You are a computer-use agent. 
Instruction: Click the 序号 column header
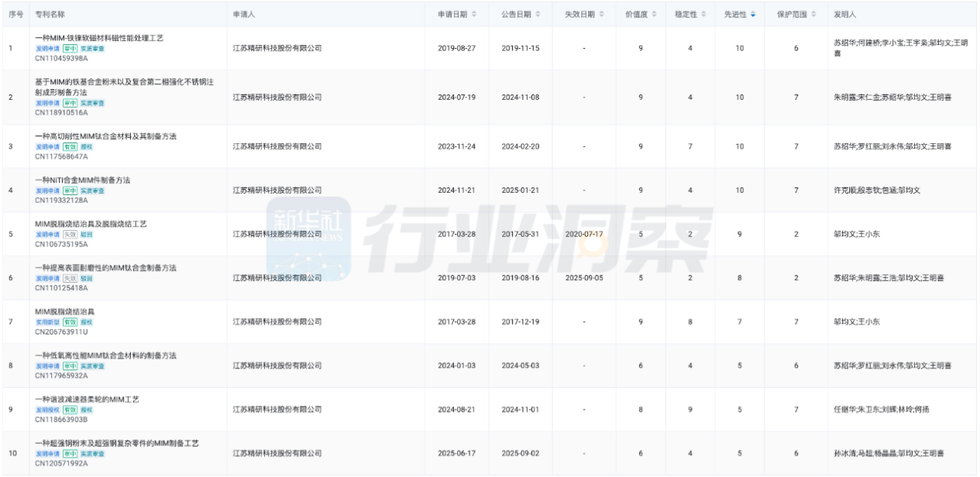[x=15, y=15]
